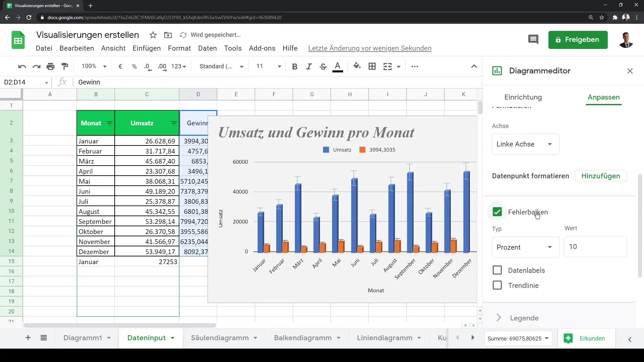Open Dateninput tab menu arrow
Viewport: 644px width, 362px height.
click(172, 338)
